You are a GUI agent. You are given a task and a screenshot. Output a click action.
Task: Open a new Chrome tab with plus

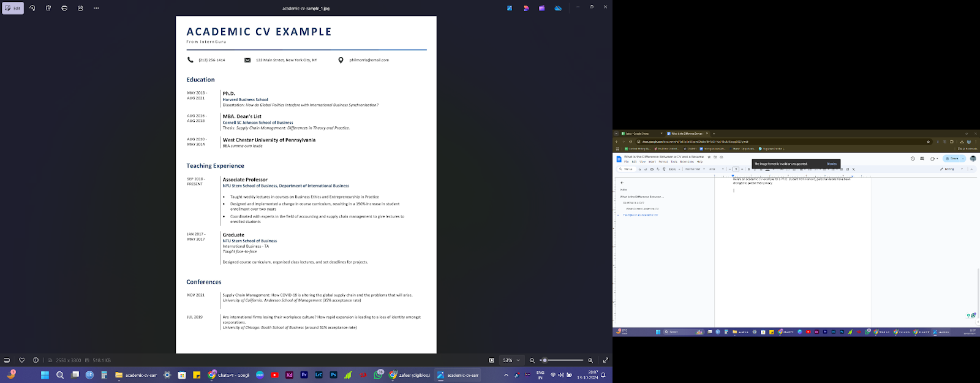(714, 134)
